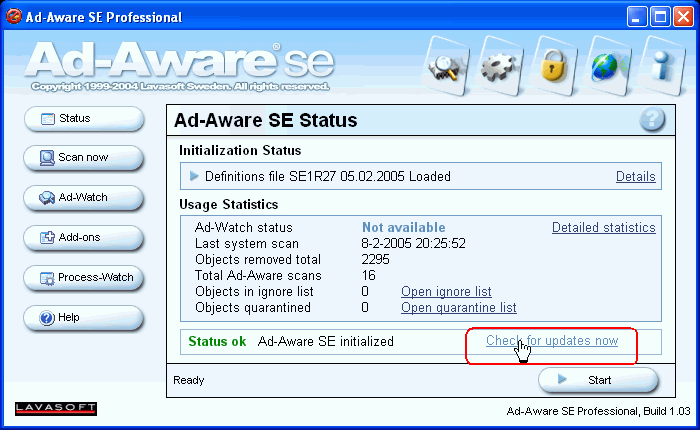Click the Open quarantine list link

[458, 308]
